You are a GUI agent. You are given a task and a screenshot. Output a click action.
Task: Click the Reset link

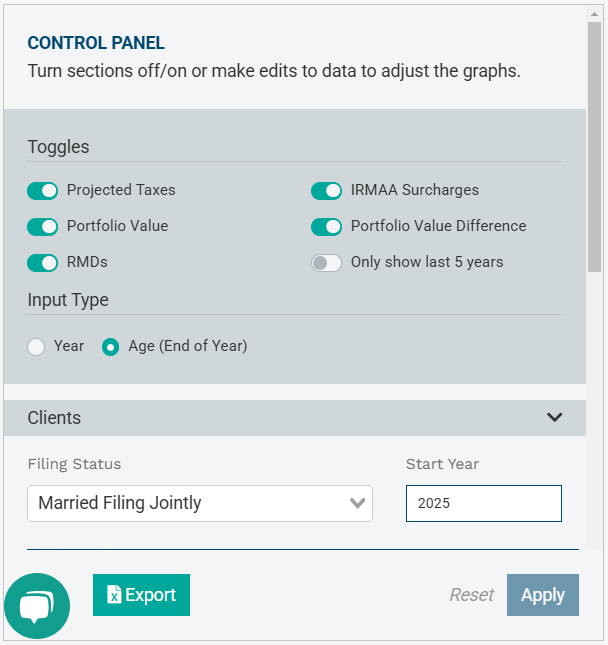(471, 595)
